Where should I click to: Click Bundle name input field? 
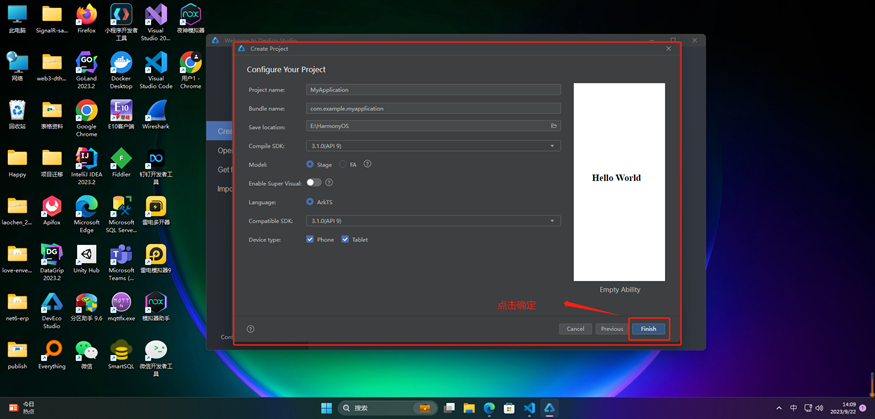click(433, 108)
